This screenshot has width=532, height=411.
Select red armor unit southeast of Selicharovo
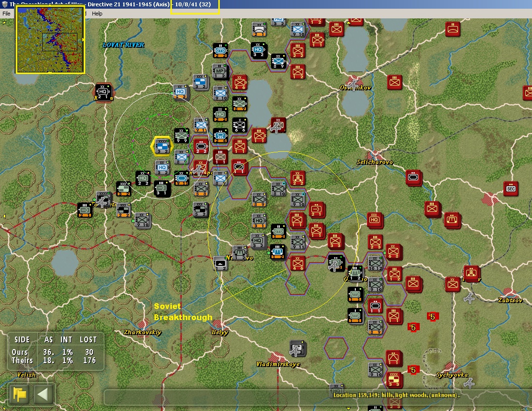tap(413, 178)
